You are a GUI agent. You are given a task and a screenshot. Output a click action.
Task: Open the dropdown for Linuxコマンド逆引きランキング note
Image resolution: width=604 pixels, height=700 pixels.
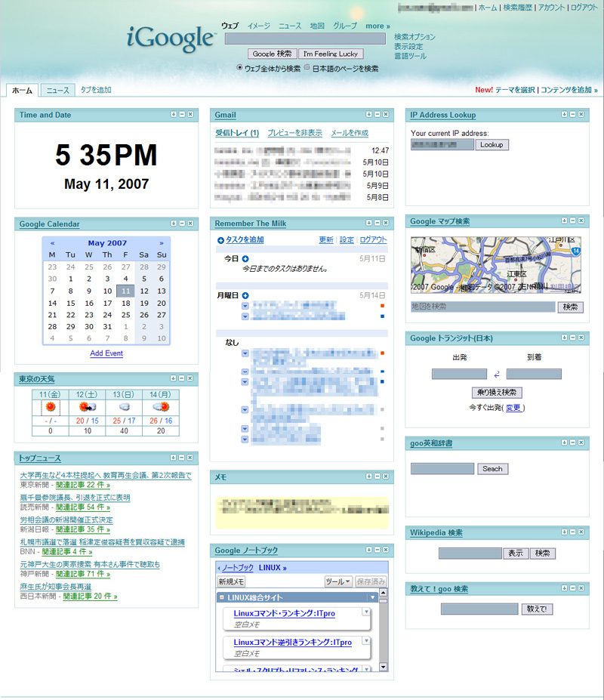(366, 641)
